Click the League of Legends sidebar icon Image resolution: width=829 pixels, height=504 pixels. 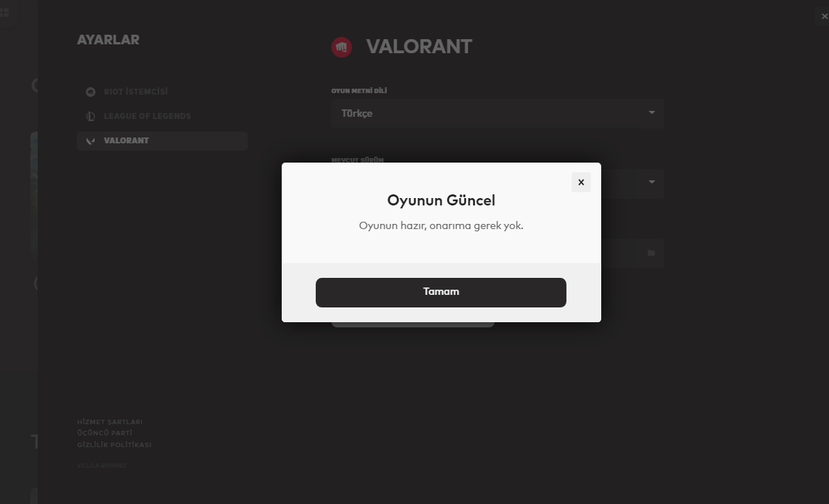[x=90, y=116]
